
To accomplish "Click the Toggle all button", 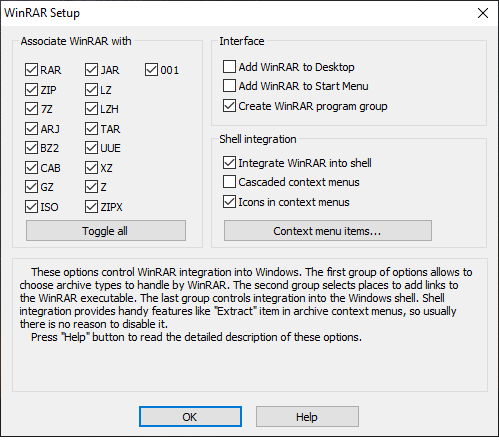I will (106, 230).
